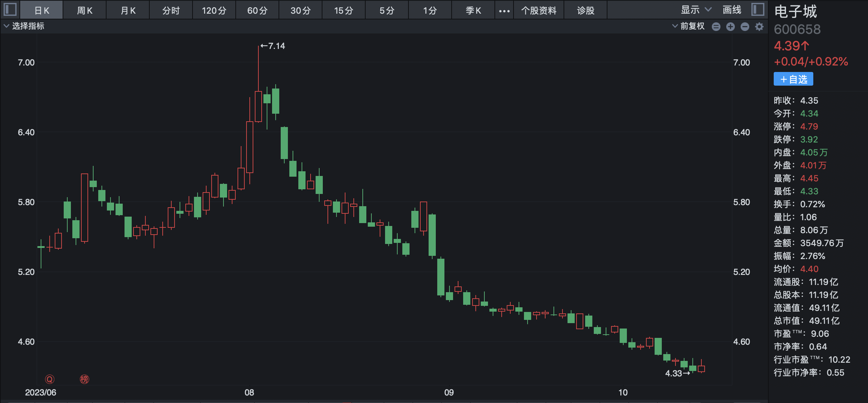Screen dimensions: 868x403
Task: Click the 2023/06 date axis label
Action: click(x=41, y=393)
